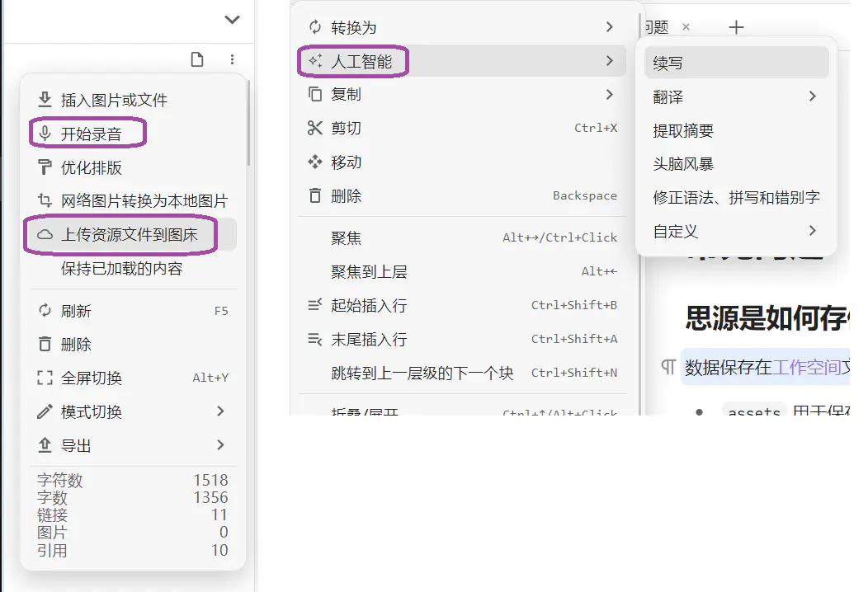This screenshot has width=868, height=592.
Task: Click the 引用 10 statistic row
Action: coord(133,550)
